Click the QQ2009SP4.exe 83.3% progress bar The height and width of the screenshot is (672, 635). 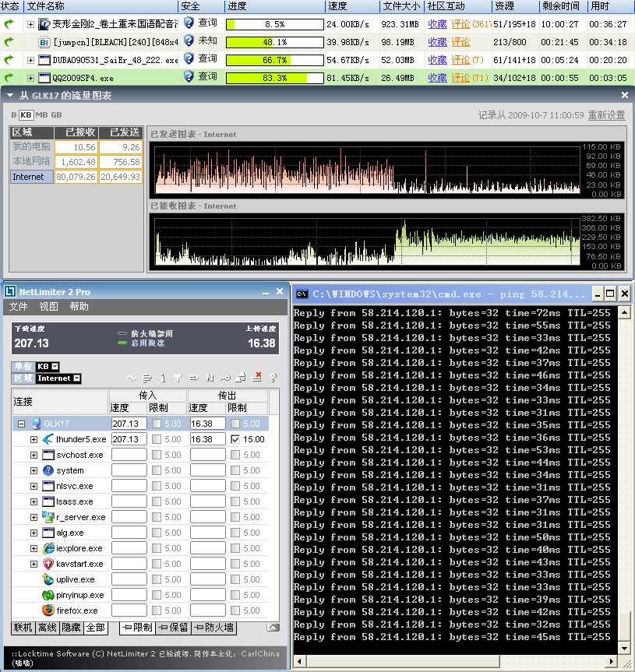(x=275, y=78)
